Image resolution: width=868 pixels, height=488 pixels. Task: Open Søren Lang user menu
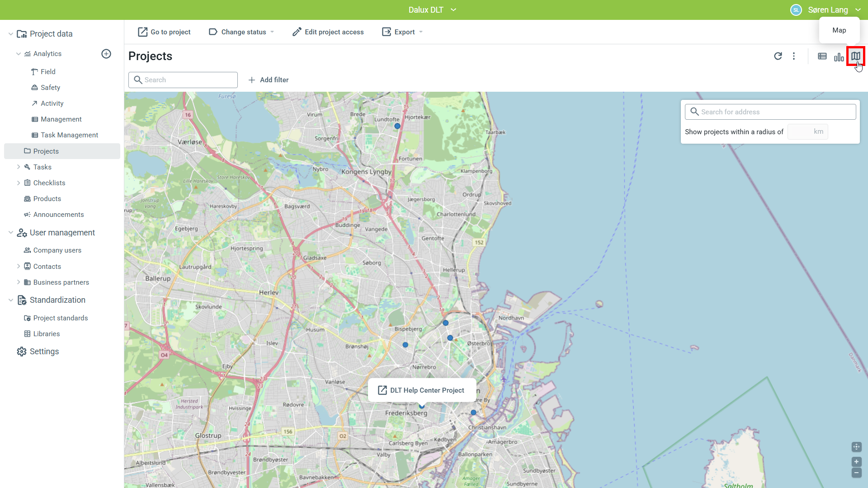pyautogui.click(x=827, y=10)
